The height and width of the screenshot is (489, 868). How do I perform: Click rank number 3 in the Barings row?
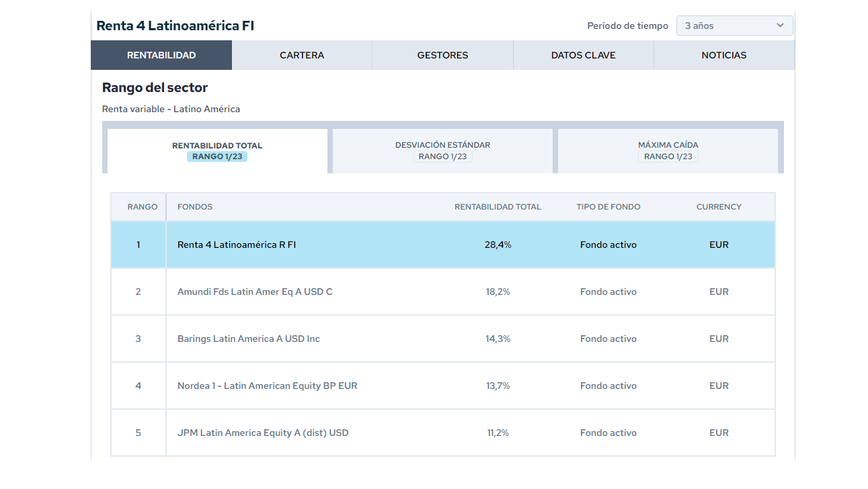(139, 339)
